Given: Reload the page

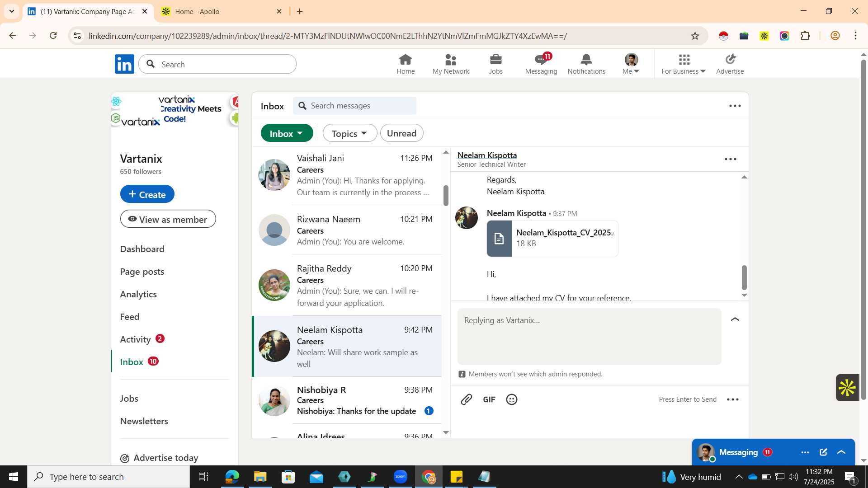Looking at the screenshot, I should [53, 36].
